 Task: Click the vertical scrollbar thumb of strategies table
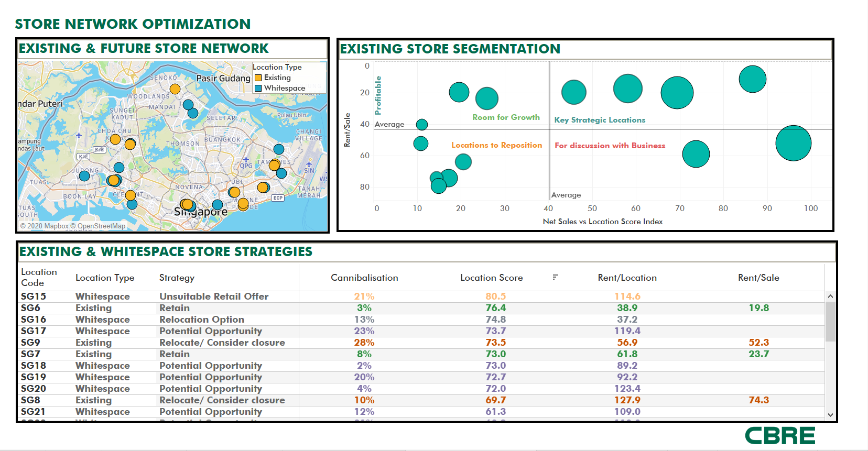coord(830,321)
